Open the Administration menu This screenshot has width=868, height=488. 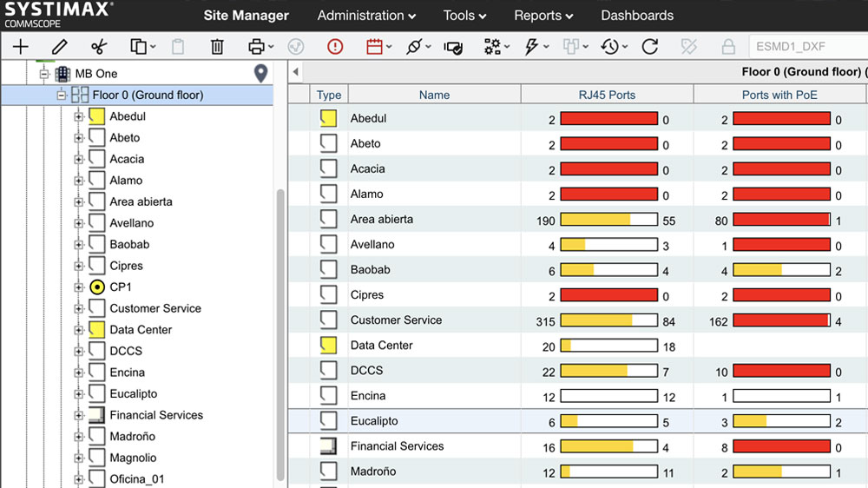365,16
